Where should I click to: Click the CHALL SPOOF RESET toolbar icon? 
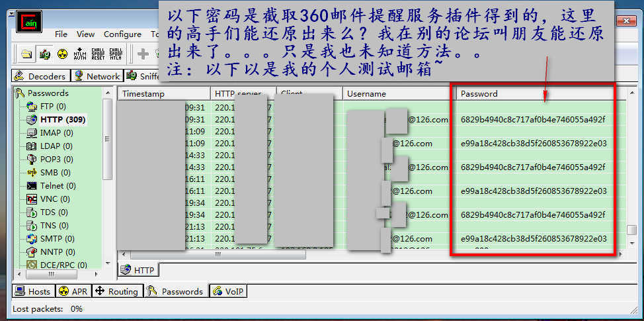[98, 54]
